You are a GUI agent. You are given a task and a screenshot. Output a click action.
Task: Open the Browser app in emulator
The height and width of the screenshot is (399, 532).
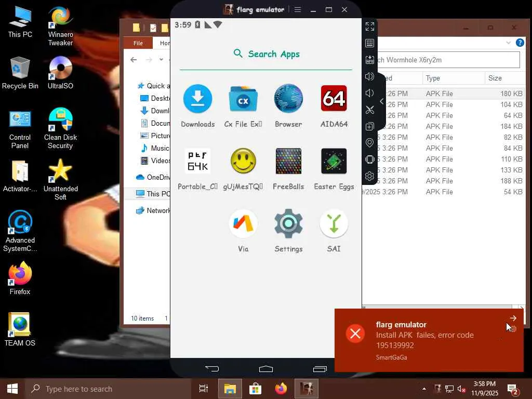(288, 99)
